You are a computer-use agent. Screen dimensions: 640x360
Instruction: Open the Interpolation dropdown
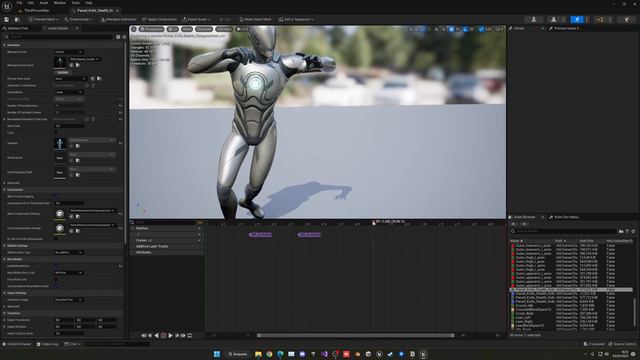click(x=69, y=92)
